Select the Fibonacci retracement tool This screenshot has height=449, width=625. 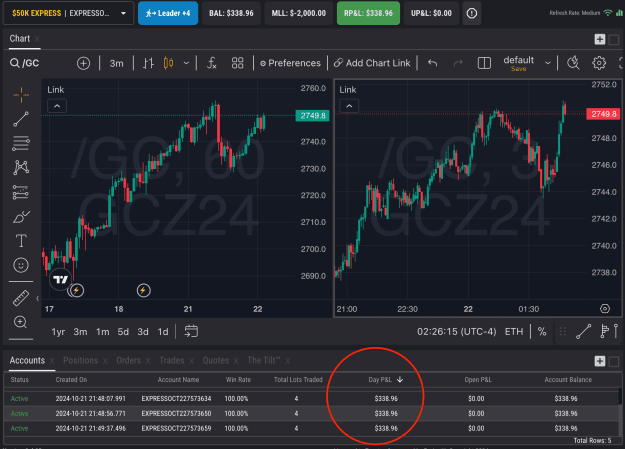coord(21,144)
